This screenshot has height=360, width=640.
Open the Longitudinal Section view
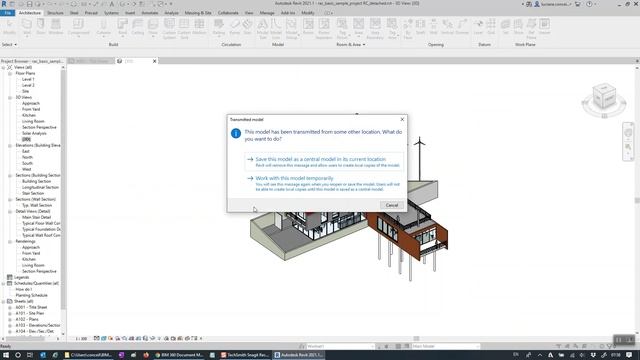[40, 187]
